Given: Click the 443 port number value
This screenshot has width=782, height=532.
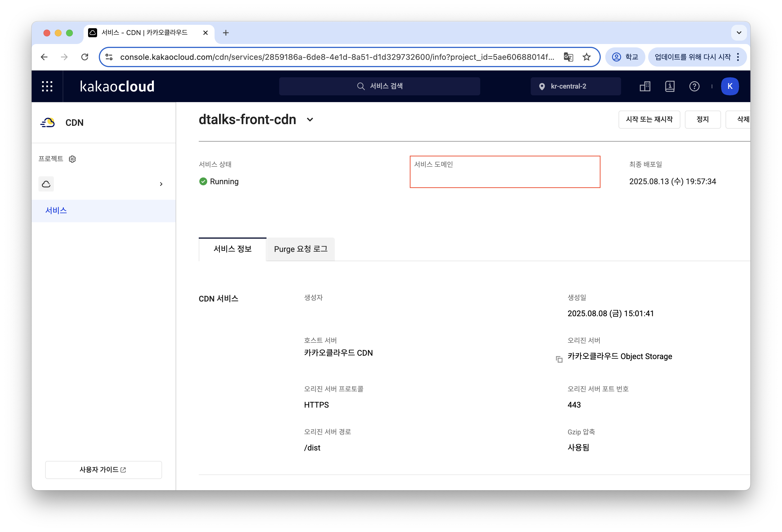Looking at the screenshot, I should pos(574,405).
